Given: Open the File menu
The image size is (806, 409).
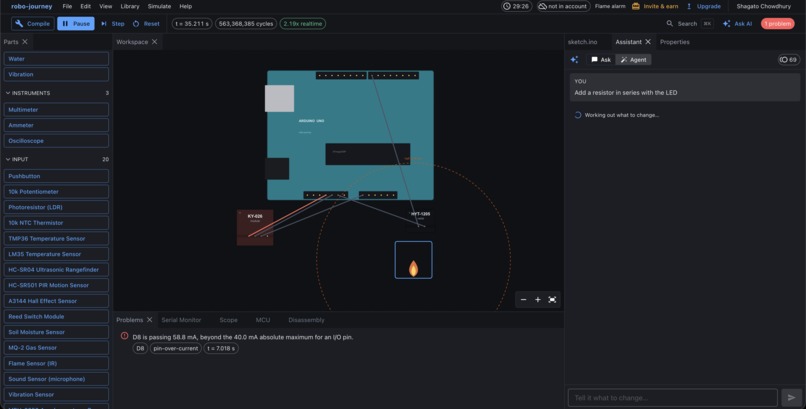Looking at the screenshot, I should click(x=67, y=6).
